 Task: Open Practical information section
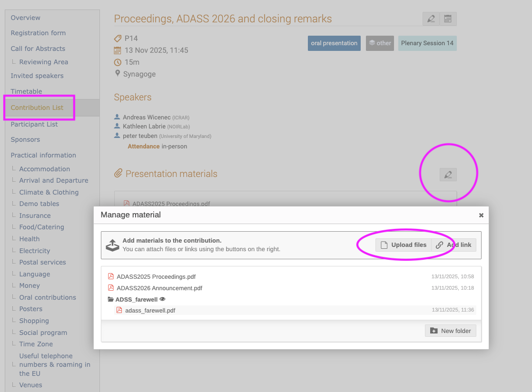(x=43, y=155)
